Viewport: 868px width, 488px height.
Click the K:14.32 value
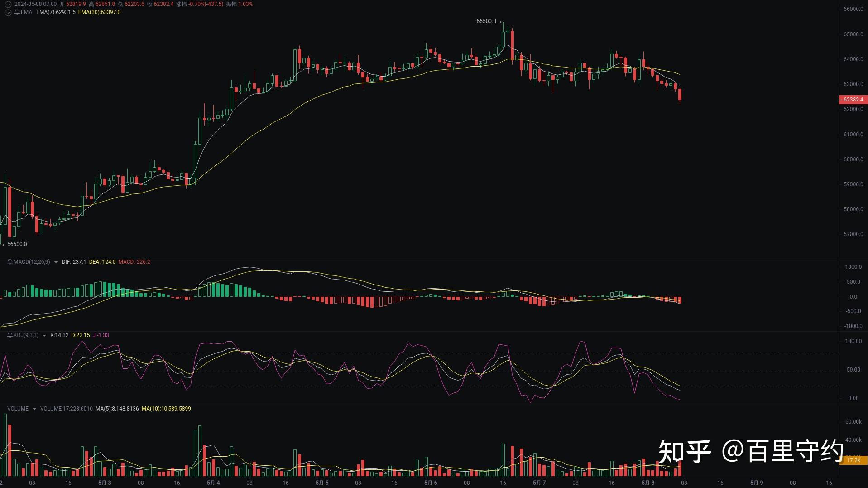tap(59, 335)
